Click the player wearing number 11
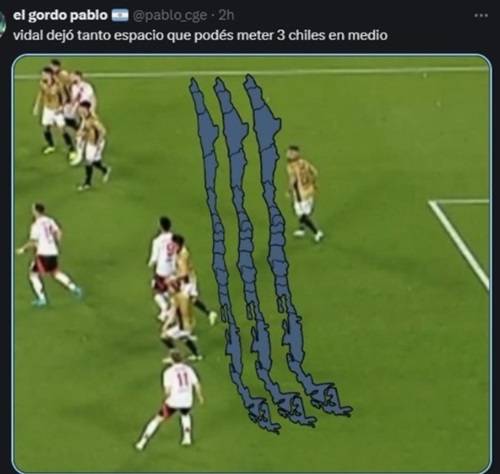This screenshot has width=500, height=474. pos(173,400)
